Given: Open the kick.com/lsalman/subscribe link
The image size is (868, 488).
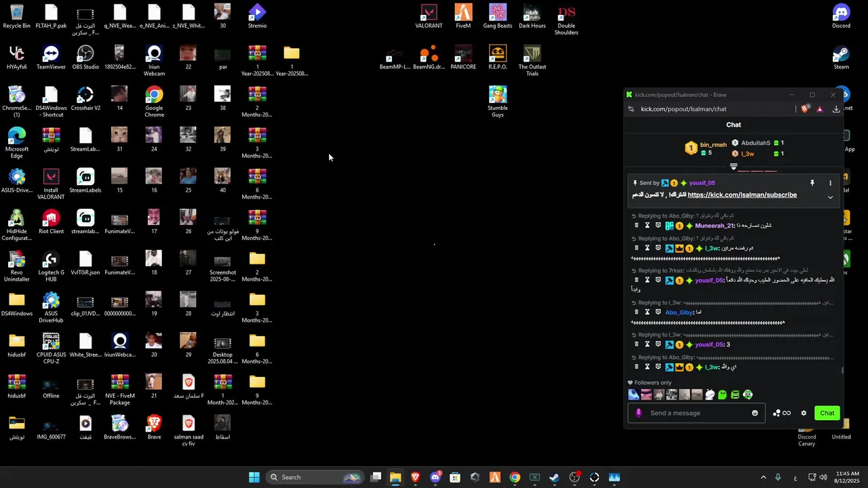Looking at the screenshot, I should pos(742,195).
